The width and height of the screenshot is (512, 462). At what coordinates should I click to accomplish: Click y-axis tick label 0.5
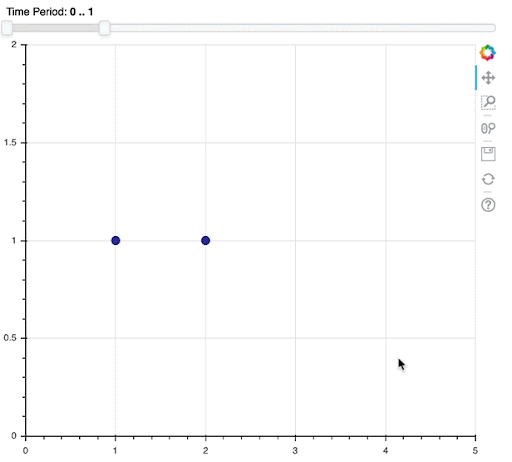[10, 338]
